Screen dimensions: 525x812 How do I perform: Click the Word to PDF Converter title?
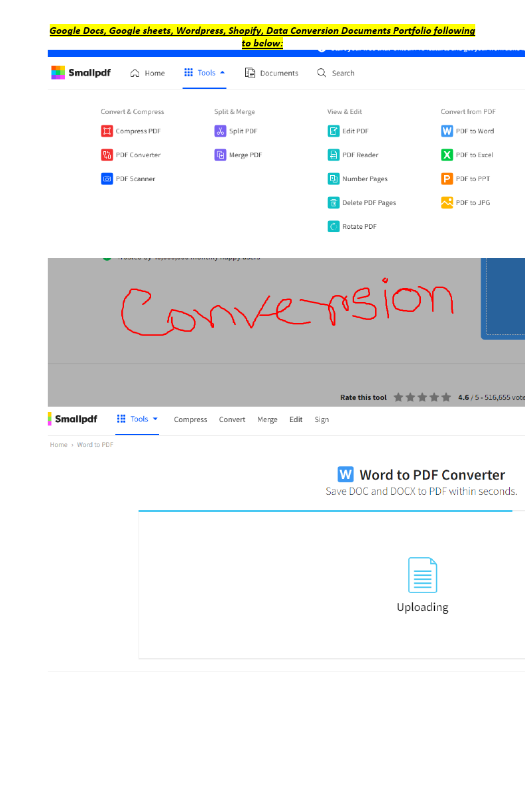click(432, 474)
